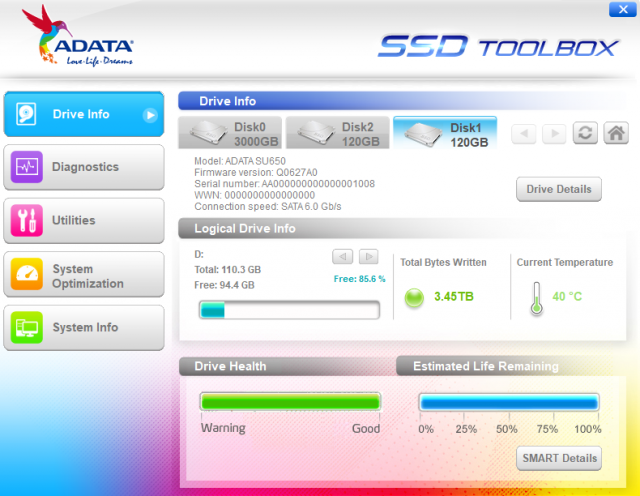The height and width of the screenshot is (496, 640).
Task: Open Drive Details
Action: 559,189
